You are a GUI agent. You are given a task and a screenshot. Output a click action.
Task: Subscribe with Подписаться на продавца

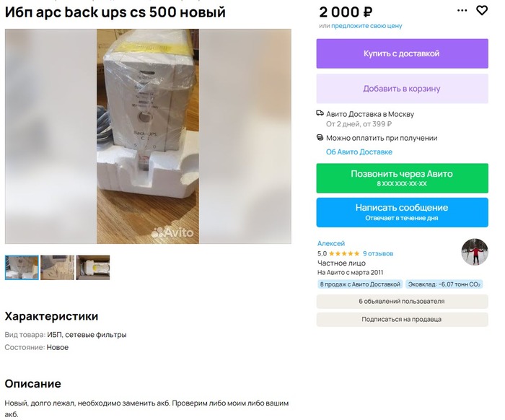coord(402,319)
